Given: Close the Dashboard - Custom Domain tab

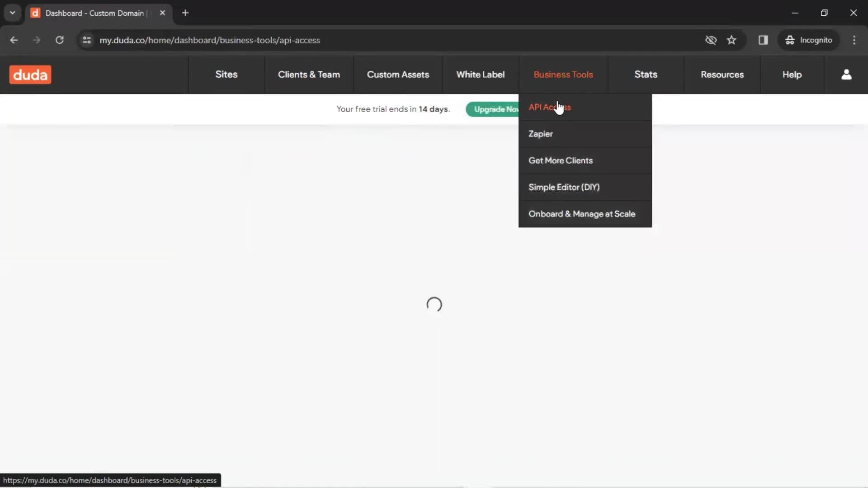Looking at the screenshot, I should (x=162, y=13).
